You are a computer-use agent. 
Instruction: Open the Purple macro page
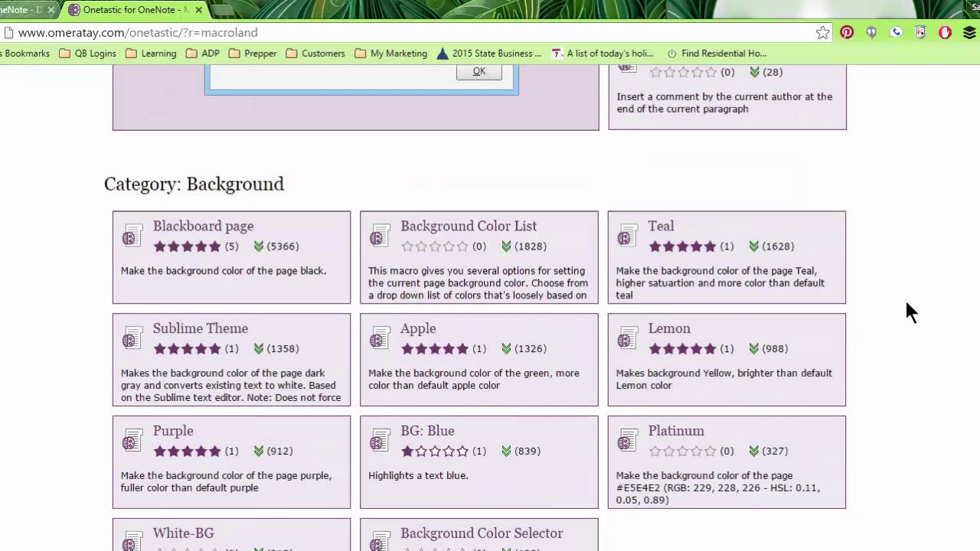(173, 431)
